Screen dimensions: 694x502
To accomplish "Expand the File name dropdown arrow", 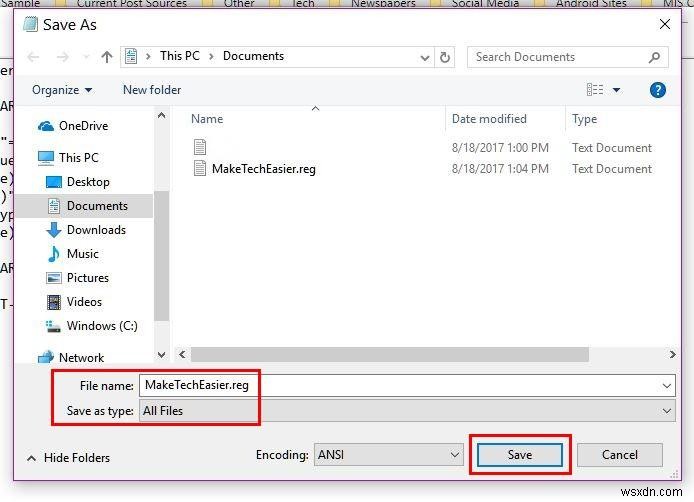I will coord(667,386).
